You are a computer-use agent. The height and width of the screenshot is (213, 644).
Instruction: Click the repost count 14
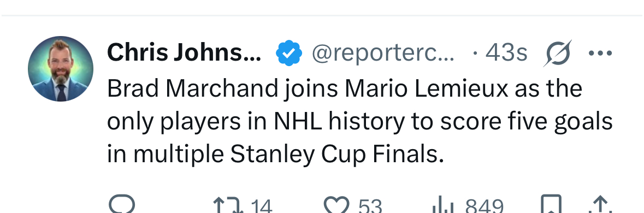click(261, 206)
